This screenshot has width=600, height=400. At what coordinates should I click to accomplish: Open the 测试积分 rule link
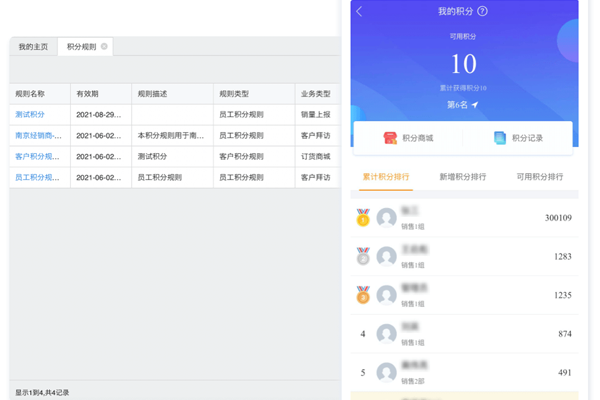(x=30, y=115)
